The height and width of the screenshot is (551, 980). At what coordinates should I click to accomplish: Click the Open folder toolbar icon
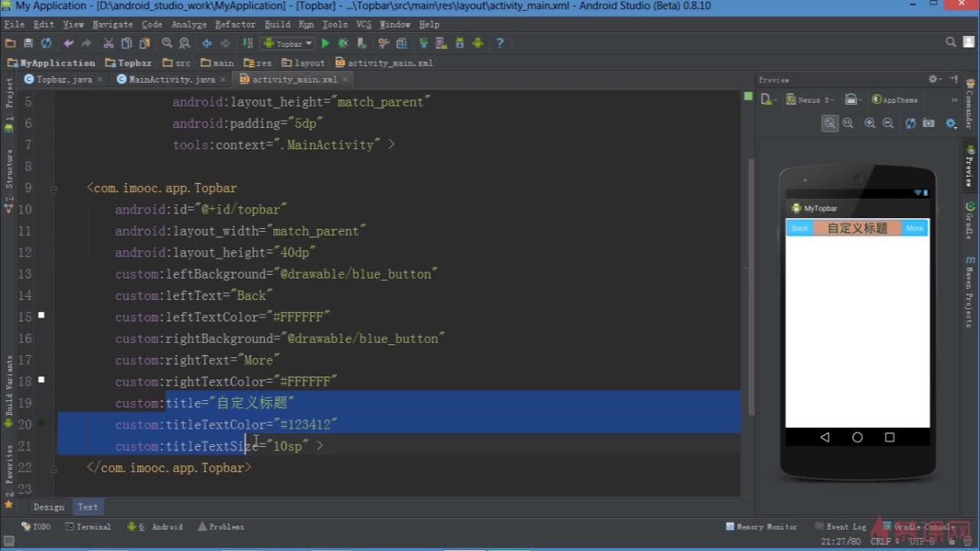[10, 44]
